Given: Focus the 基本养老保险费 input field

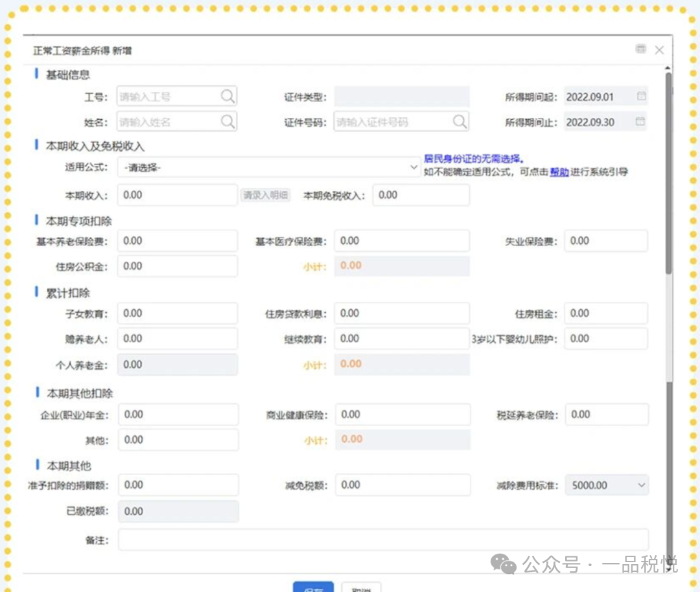Looking at the screenshot, I should coord(177,241).
